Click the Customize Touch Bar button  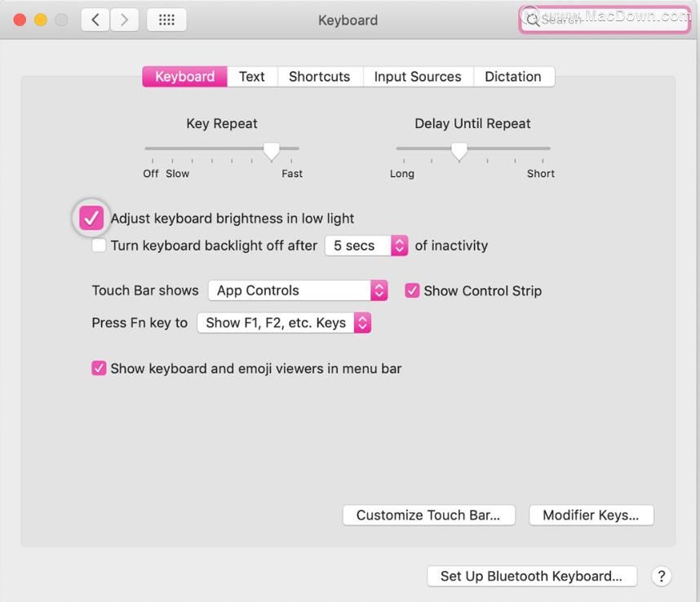point(428,515)
